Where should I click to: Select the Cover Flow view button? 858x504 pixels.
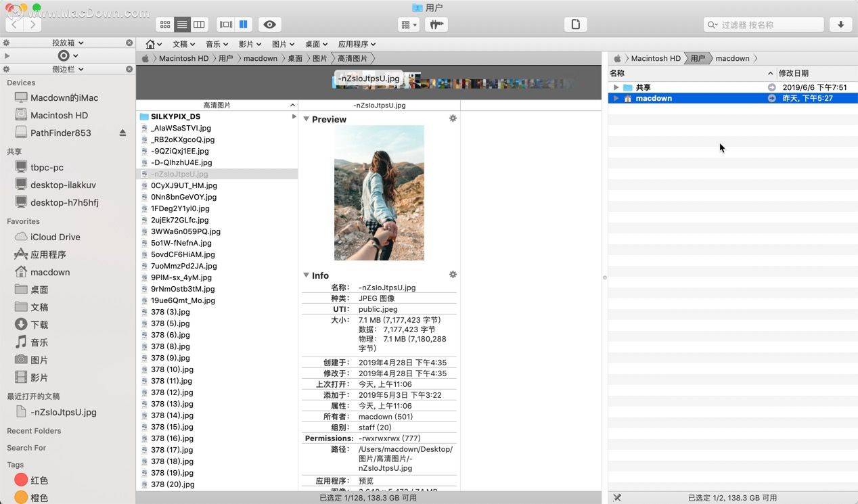click(226, 24)
